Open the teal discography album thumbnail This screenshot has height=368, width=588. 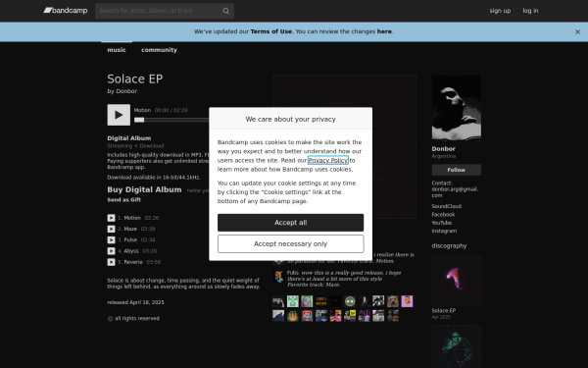click(457, 346)
